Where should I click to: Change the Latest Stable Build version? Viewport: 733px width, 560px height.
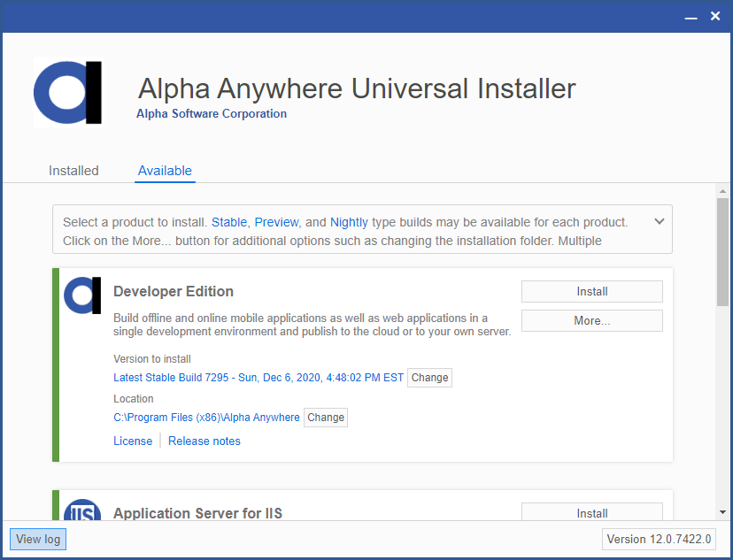[x=429, y=378]
